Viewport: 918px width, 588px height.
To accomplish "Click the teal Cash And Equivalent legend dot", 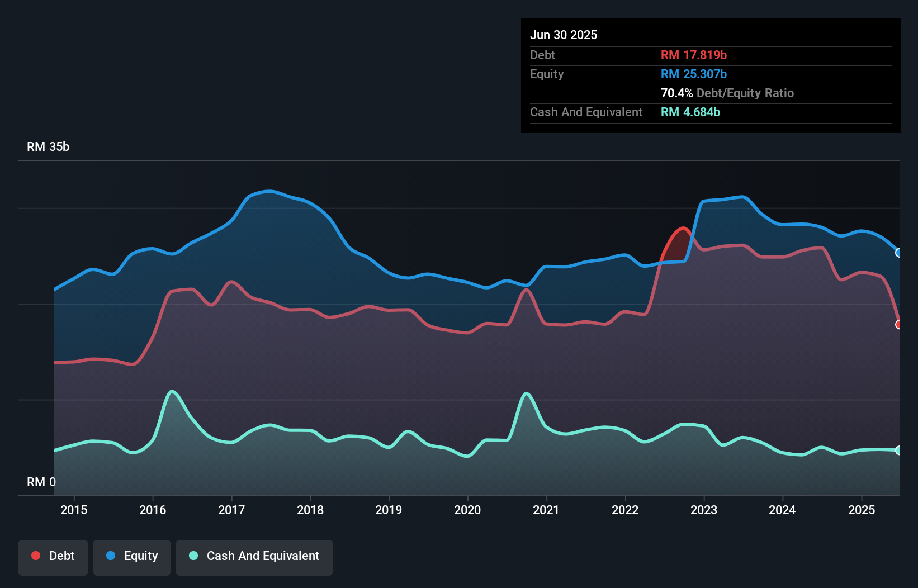I will pyautogui.click(x=193, y=556).
